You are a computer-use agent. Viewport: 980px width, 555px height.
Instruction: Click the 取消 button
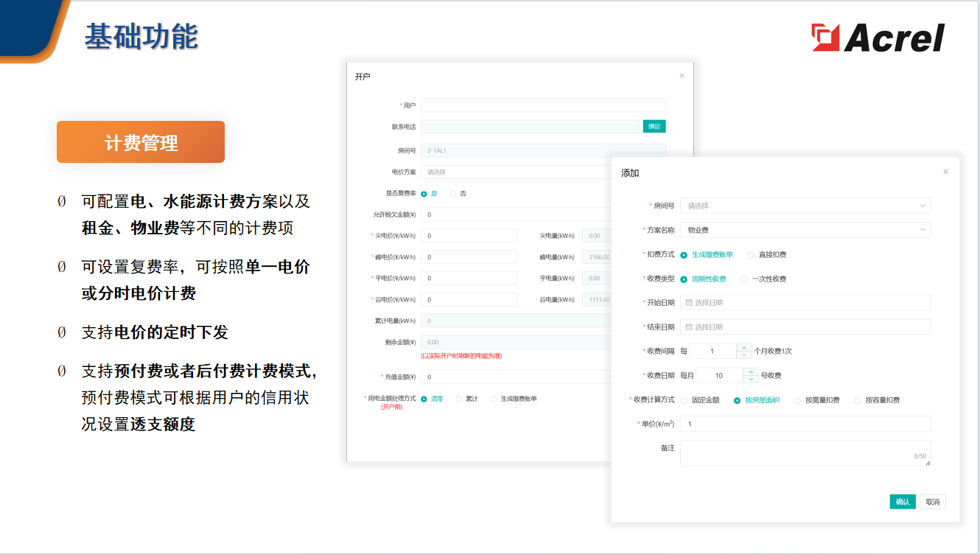[931, 500]
